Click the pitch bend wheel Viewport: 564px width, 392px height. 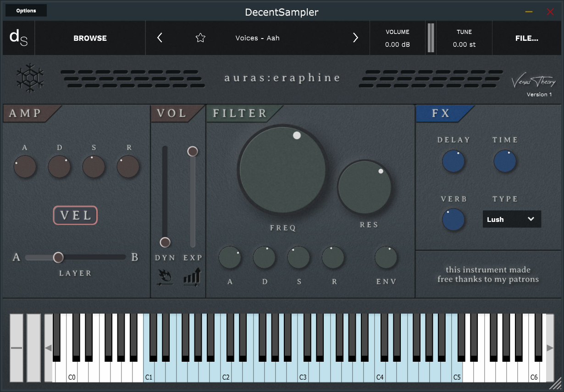point(17,348)
